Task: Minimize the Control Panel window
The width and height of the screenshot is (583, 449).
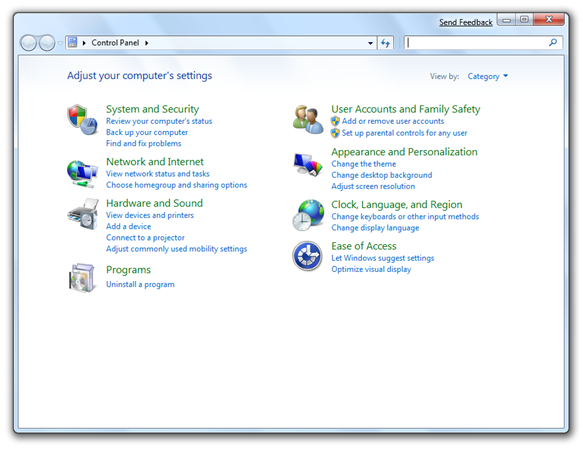Action: click(x=506, y=20)
